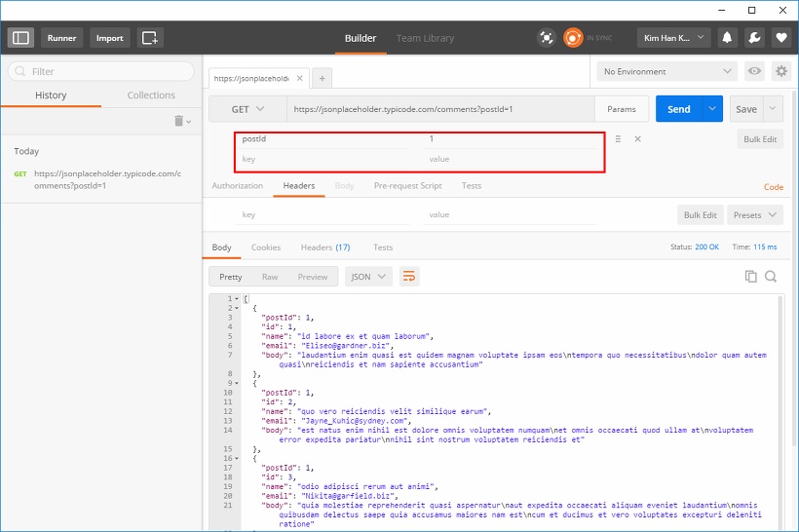Click the blue Send button
Viewport: 799px width, 532px height.
pos(679,108)
